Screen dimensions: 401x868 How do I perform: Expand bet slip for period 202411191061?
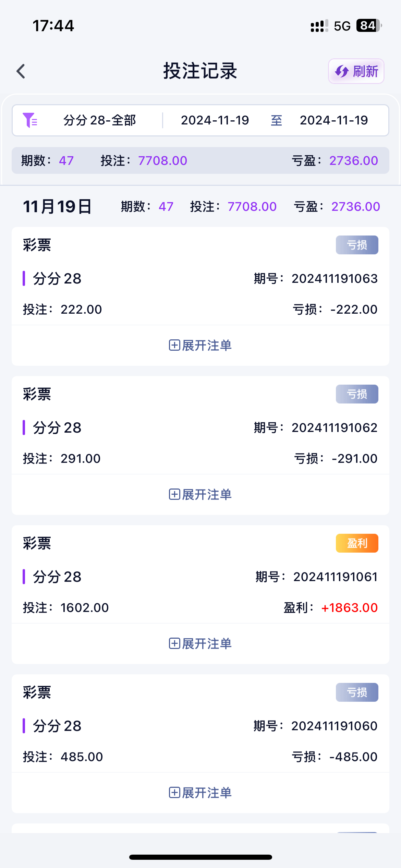click(x=200, y=643)
